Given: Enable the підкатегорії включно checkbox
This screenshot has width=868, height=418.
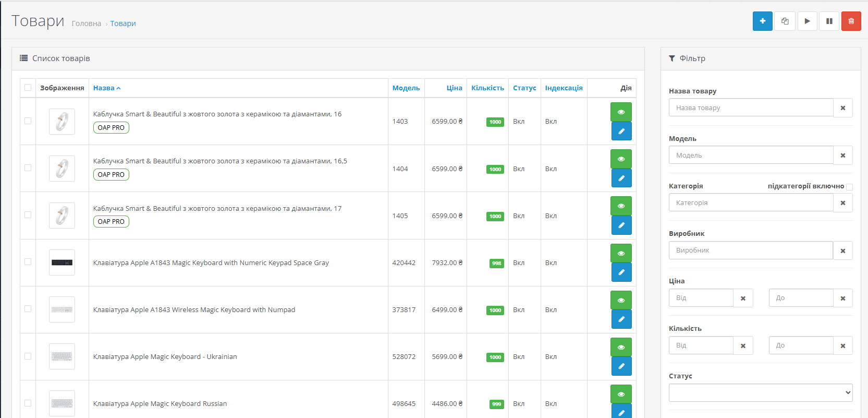Looking at the screenshot, I should (x=849, y=187).
